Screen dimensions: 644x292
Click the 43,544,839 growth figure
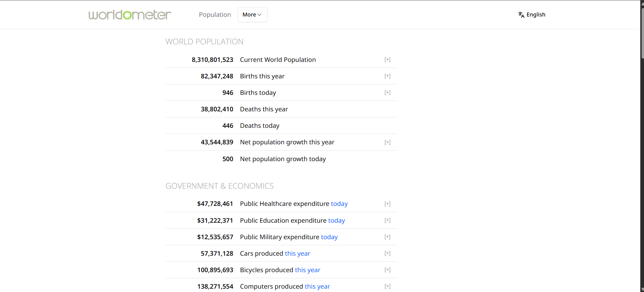pyautogui.click(x=217, y=142)
